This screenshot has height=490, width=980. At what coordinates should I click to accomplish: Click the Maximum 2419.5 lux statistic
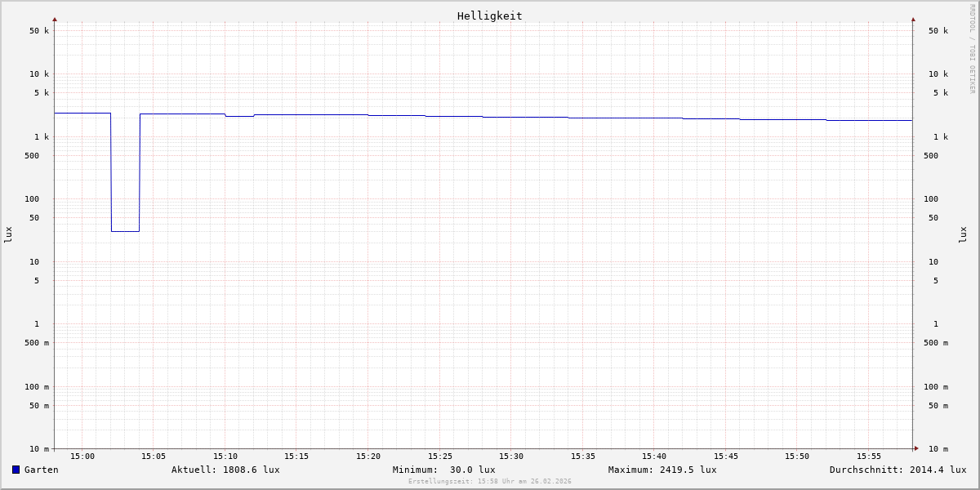click(662, 470)
